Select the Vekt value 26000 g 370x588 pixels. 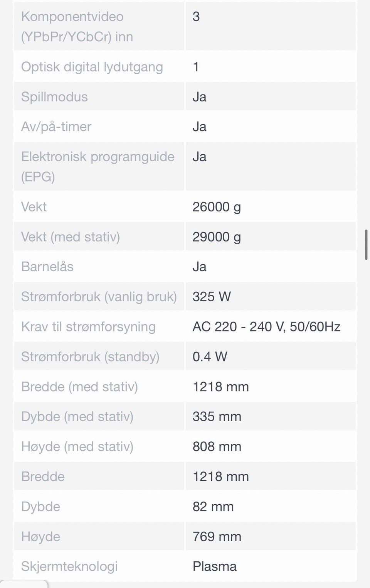pos(217,207)
